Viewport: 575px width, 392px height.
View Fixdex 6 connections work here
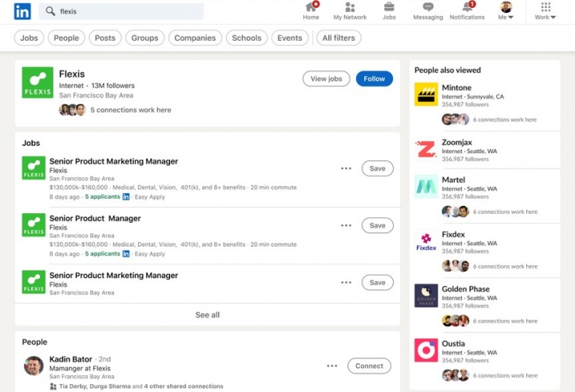(x=505, y=267)
